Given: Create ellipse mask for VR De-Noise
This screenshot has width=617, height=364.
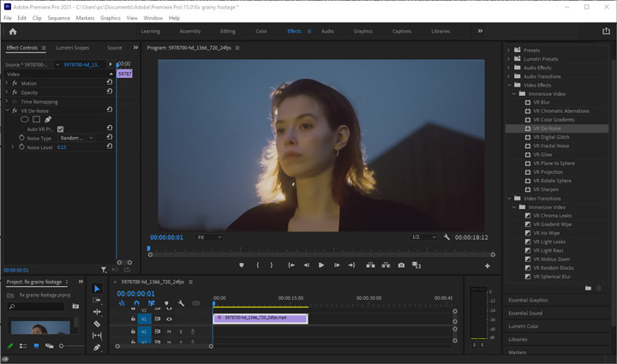Looking at the screenshot, I should pyautogui.click(x=24, y=119).
